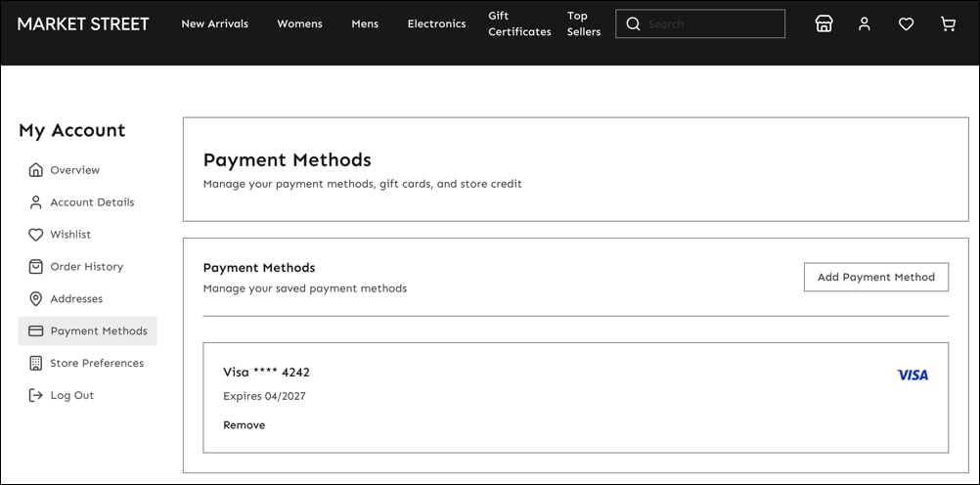Click the exit icon beside Log Out

pyautogui.click(x=35, y=395)
